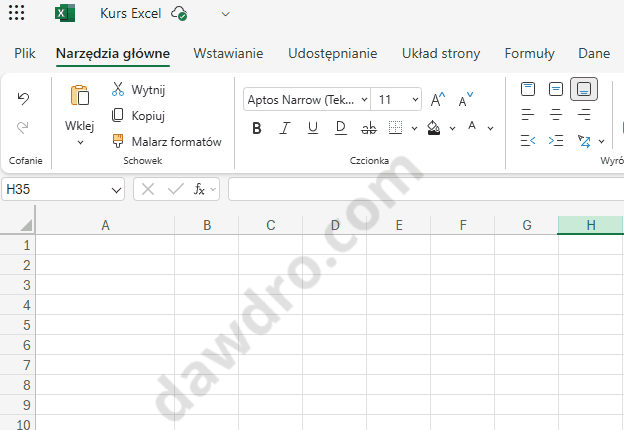Open the app launcher grid
The height and width of the screenshot is (430, 624).
coord(16,13)
